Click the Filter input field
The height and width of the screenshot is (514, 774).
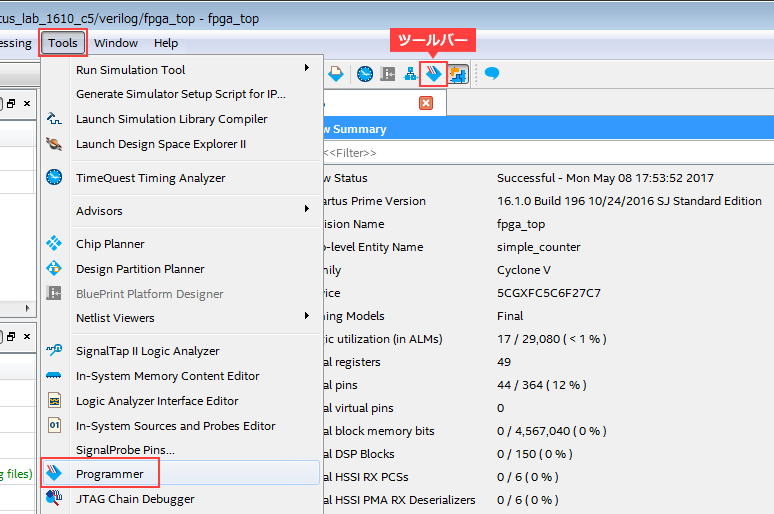coord(540,152)
